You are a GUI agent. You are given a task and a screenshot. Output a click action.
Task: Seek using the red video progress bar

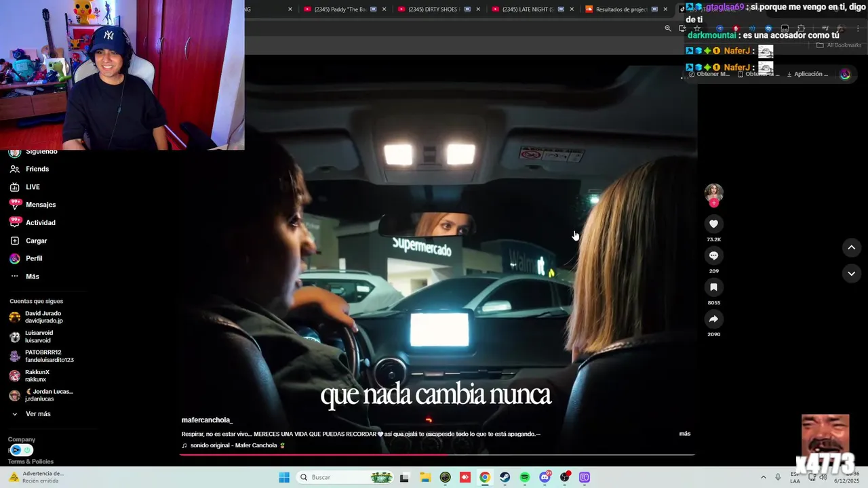pos(437,455)
